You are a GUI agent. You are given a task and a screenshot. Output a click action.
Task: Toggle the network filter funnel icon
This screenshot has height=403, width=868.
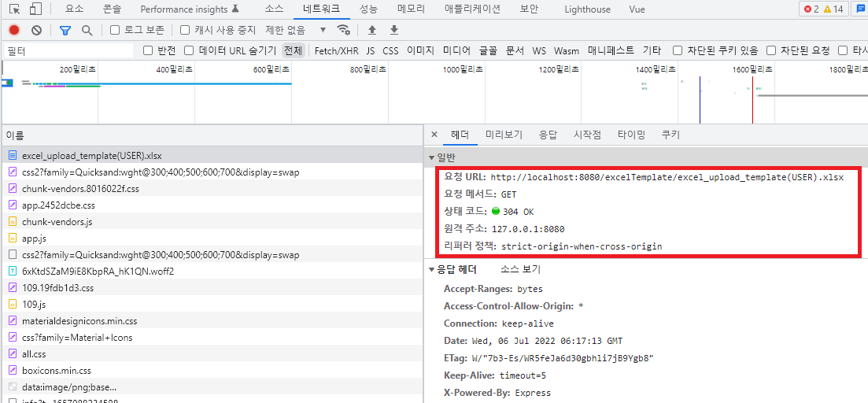(65, 30)
